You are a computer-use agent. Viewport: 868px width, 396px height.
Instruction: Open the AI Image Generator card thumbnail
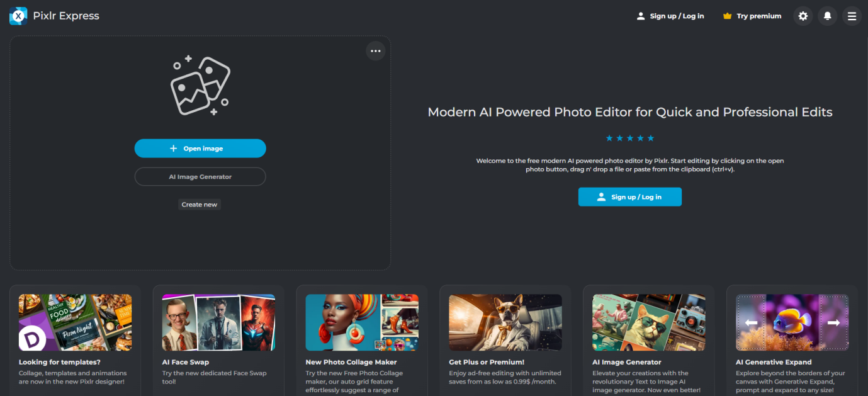[x=649, y=322]
